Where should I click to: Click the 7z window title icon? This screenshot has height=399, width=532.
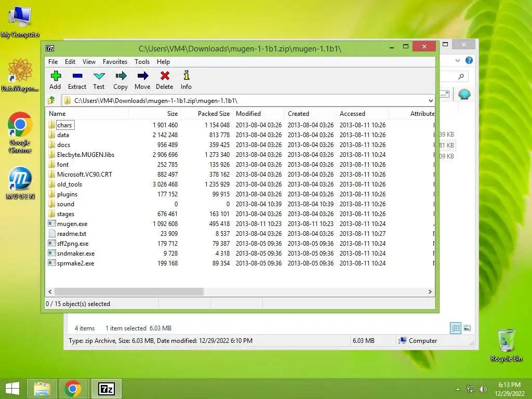click(50, 48)
